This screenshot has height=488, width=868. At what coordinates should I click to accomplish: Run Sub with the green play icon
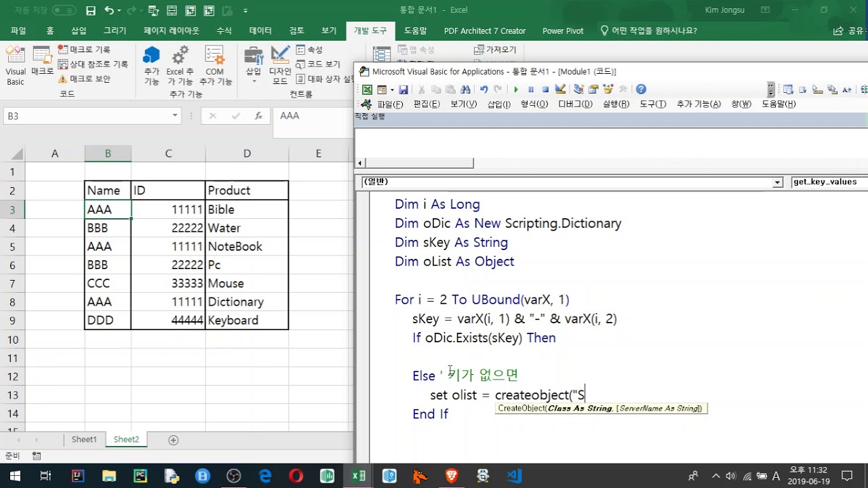click(x=516, y=89)
